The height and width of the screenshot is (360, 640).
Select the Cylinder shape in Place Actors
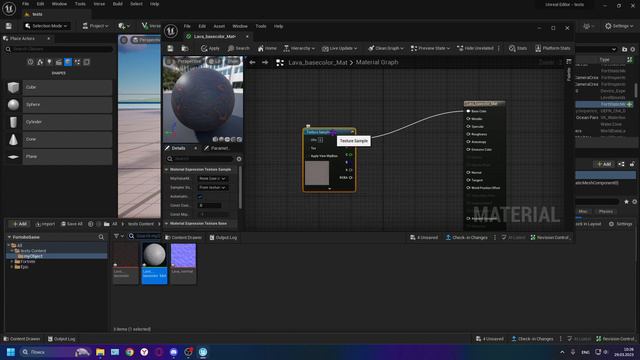(60, 122)
